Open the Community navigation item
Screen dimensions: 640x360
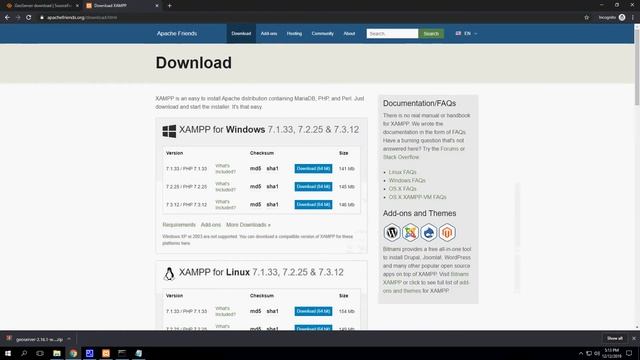coord(322,33)
